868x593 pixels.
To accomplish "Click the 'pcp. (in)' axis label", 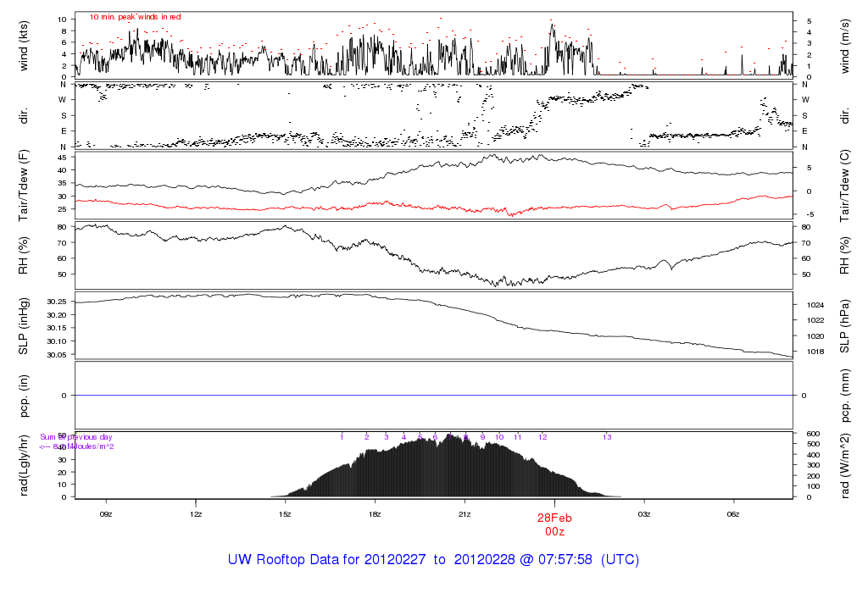I will point(24,396).
